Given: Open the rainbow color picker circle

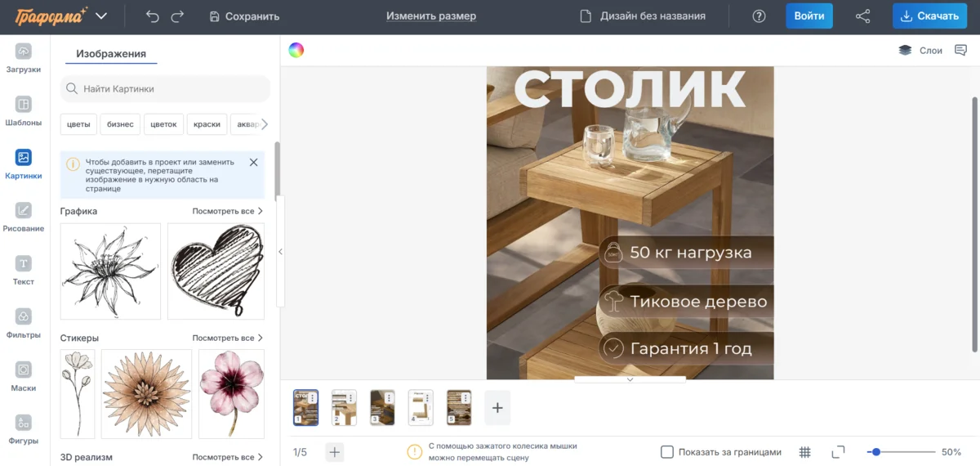Looking at the screenshot, I should [x=296, y=50].
